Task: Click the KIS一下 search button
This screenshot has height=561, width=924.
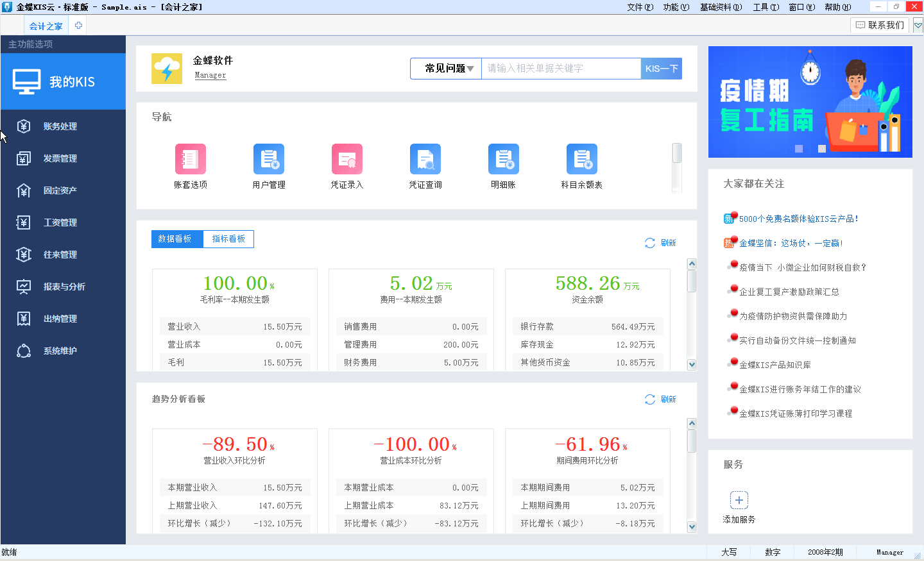Action: pyautogui.click(x=662, y=69)
